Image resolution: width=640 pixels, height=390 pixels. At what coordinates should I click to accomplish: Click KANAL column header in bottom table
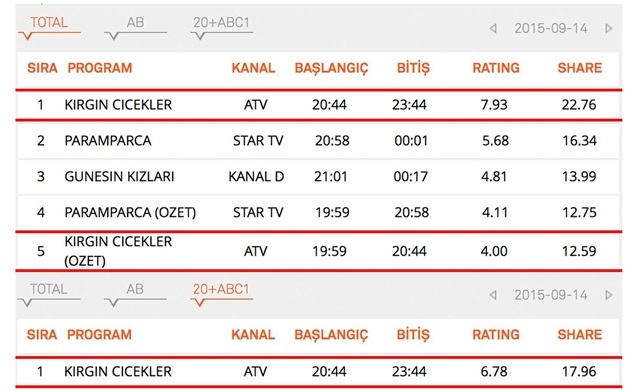(253, 335)
